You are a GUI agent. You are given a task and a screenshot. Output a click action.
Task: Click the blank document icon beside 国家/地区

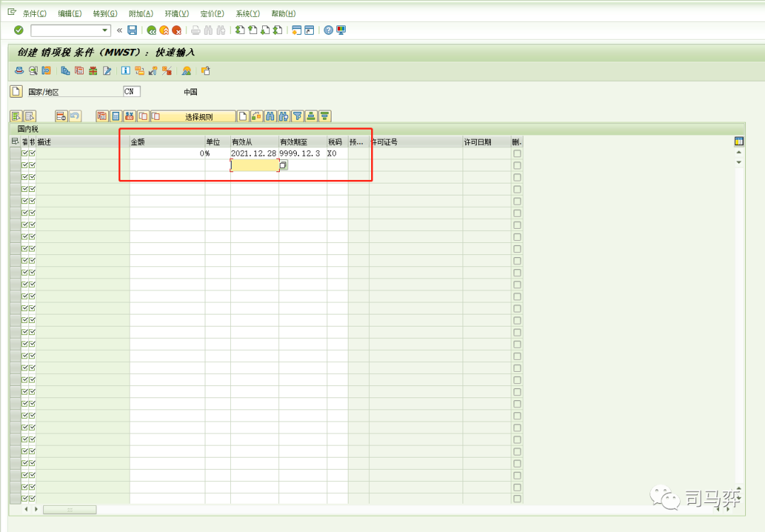point(16,91)
